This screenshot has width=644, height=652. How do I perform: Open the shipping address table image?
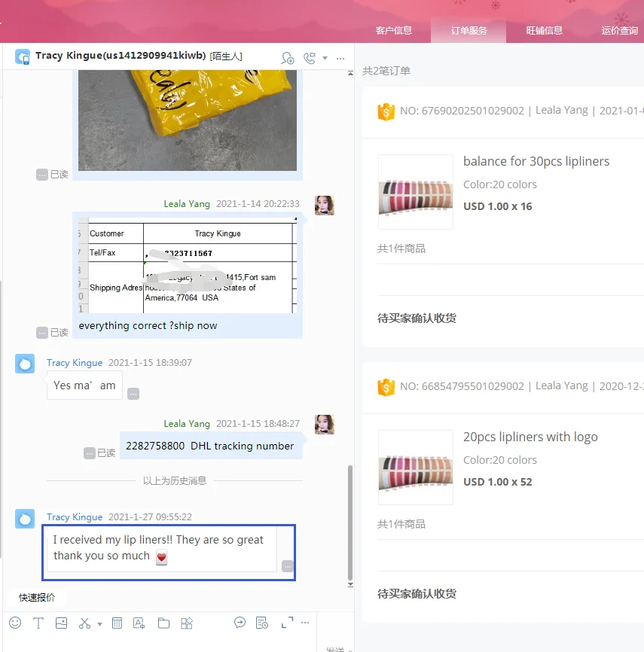click(191, 265)
